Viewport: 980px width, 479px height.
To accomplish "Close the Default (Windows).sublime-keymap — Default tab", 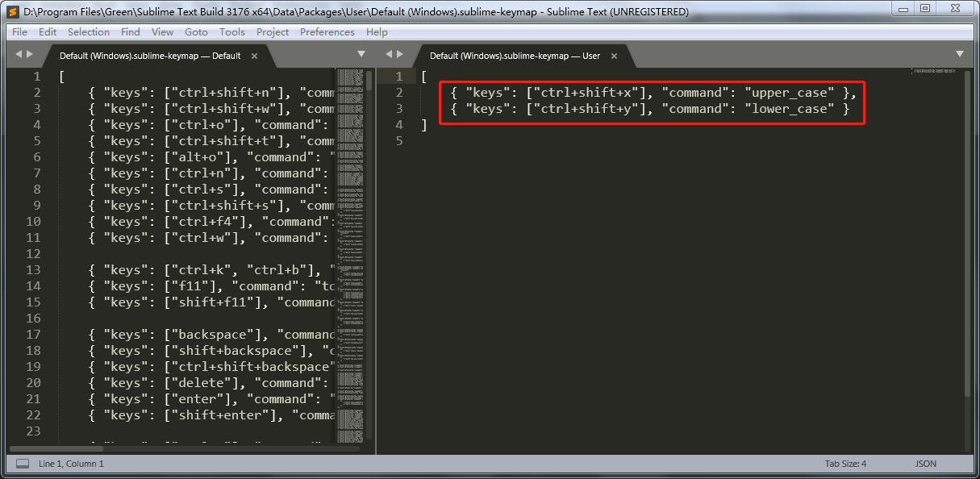I will pos(254,56).
